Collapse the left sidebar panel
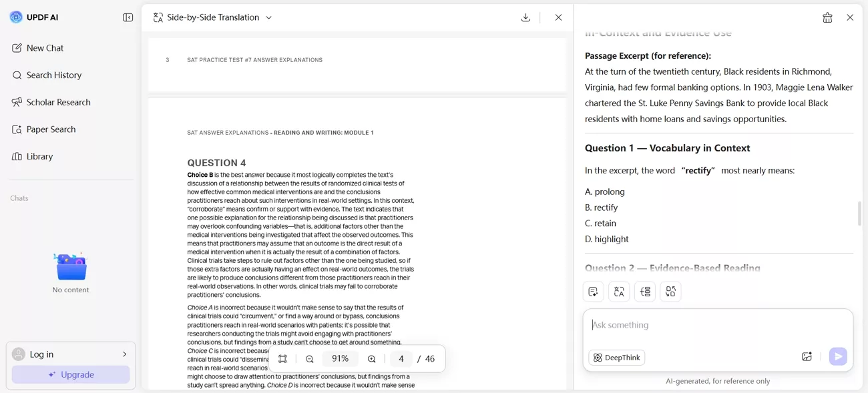 tap(128, 17)
